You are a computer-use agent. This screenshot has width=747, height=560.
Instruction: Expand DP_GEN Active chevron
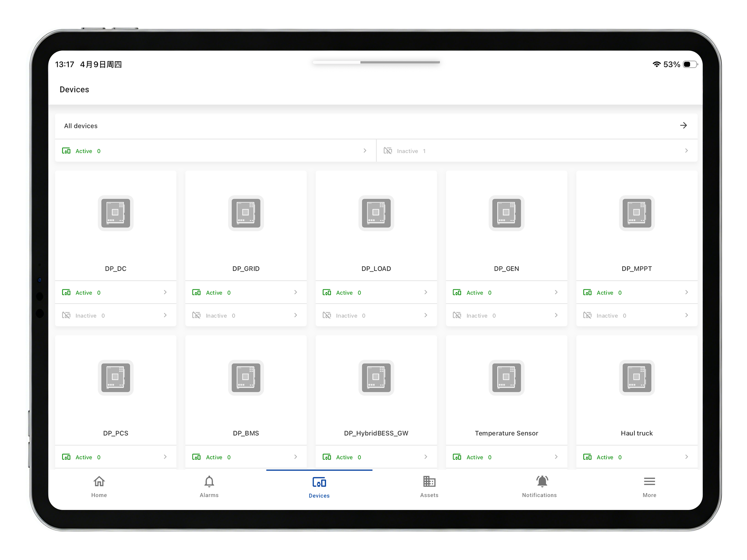(556, 292)
